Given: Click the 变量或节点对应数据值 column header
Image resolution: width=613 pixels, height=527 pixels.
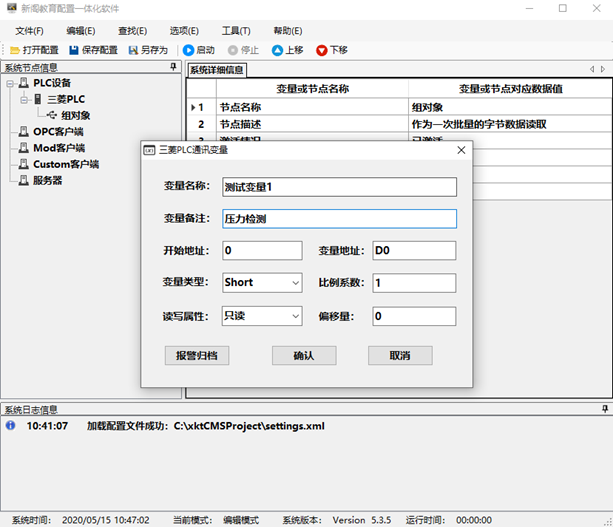Looking at the screenshot, I should [x=510, y=88].
